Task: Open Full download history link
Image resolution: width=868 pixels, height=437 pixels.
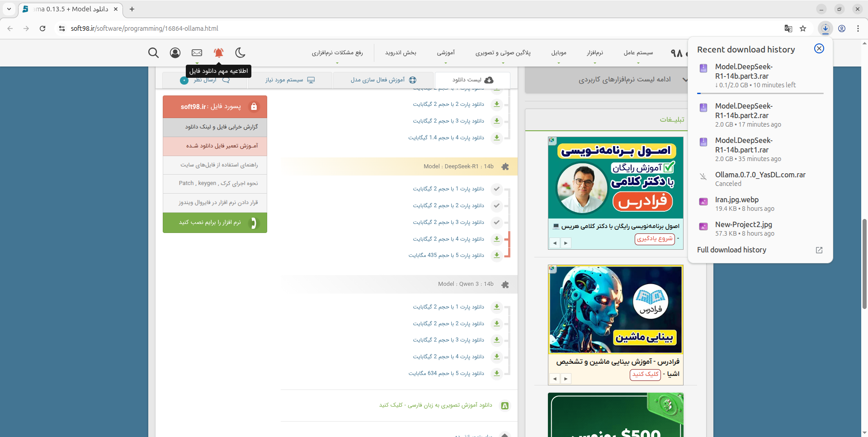Action: 731,250
